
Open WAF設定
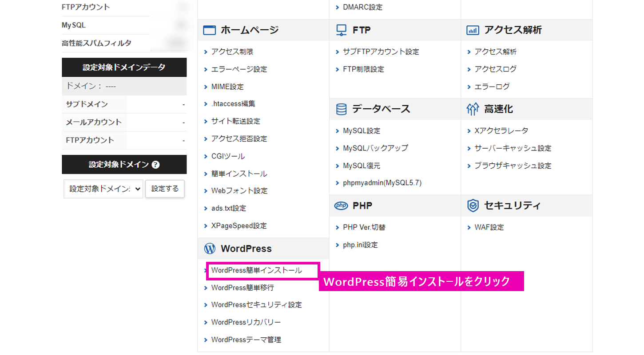click(x=489, y=228)
